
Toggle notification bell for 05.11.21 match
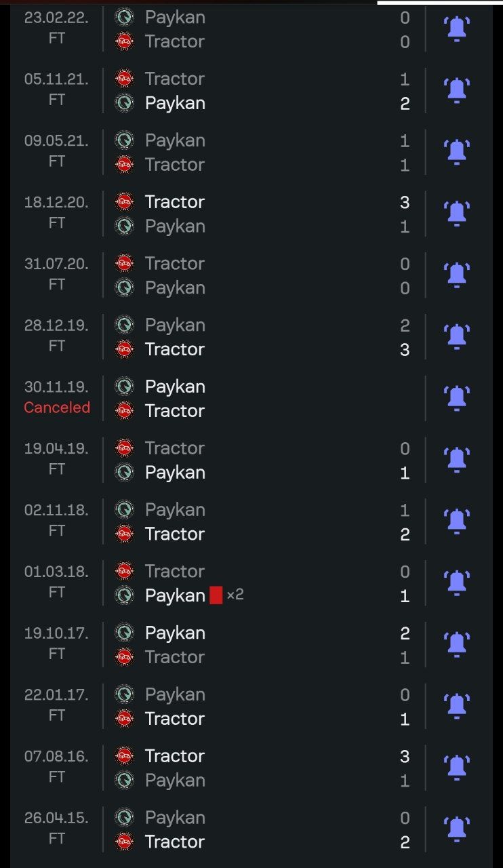coord(457,91)
